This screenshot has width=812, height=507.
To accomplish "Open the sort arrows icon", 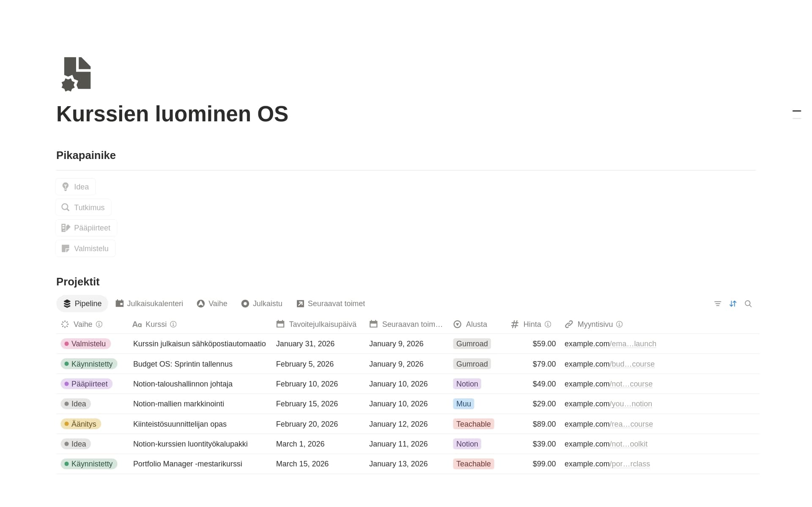I will [x=733, y=304].
